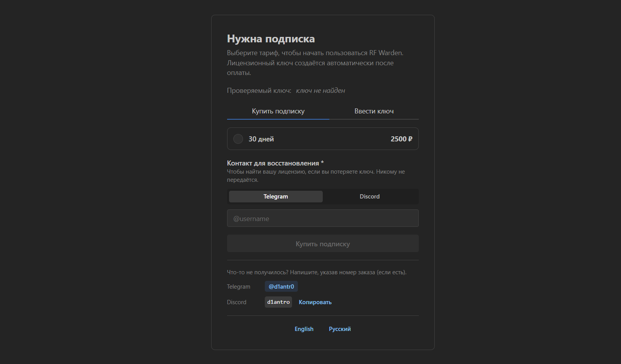
Task: Copy Discord handle via Копировать
Action: click(315, 302)
